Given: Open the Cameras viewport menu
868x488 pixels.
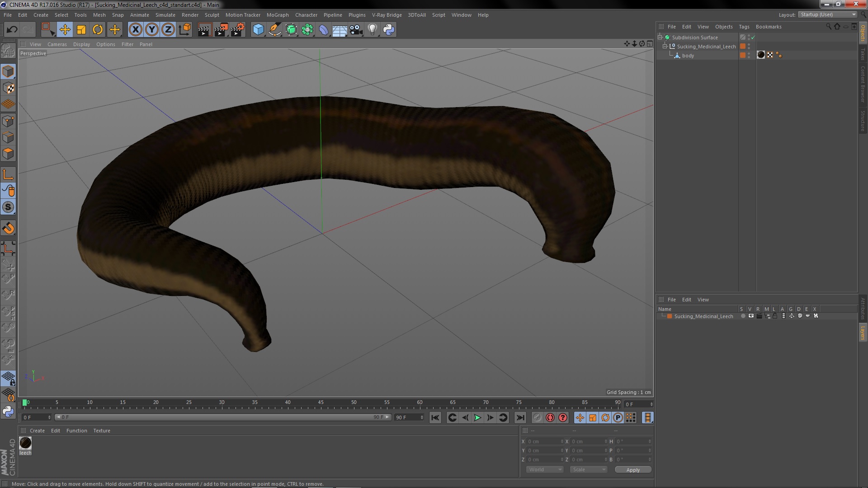Looking at the screenshot, I should click(57, 44).
